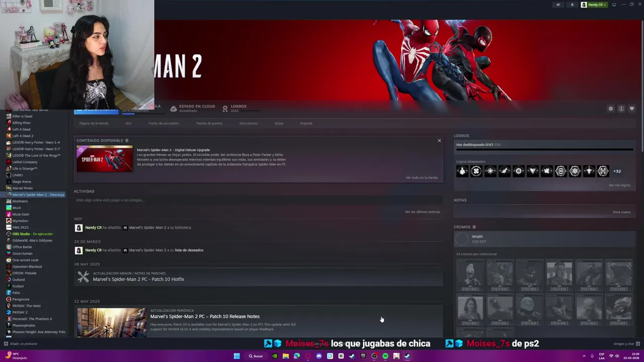Select Marvel Rivals in library
644x362 pixels.
pyautogui.click(x=22, y=188)
